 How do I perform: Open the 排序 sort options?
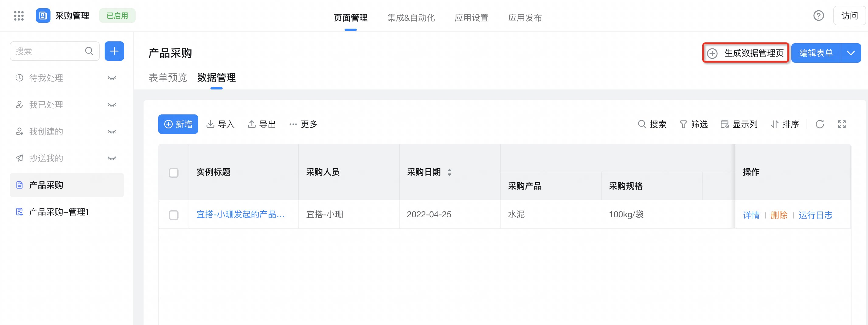[x=785, y=124]
